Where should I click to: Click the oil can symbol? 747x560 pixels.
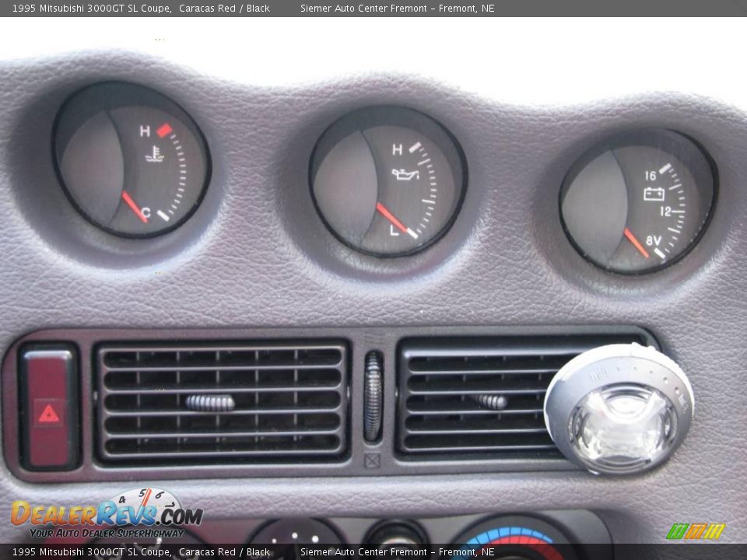tap(405, 173)
